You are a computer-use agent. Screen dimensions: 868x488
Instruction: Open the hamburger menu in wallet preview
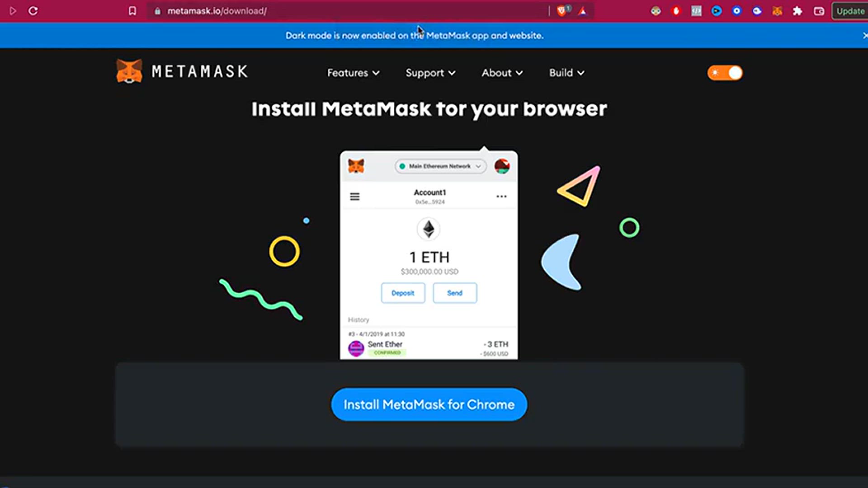point(355,197)
